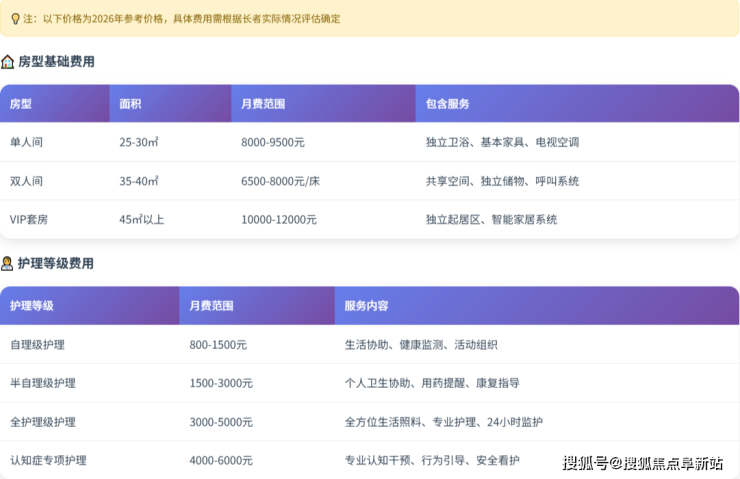The image size is (740, 479).
Task: Choose the 全护理级护理 row label
Action: (x=43, y=422)
